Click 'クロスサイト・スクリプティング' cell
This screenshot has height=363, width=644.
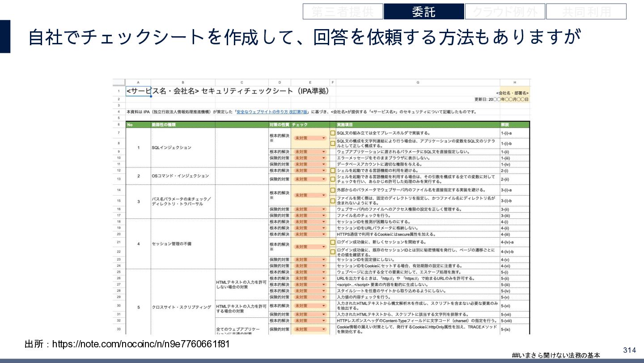(x=183, y=307)
